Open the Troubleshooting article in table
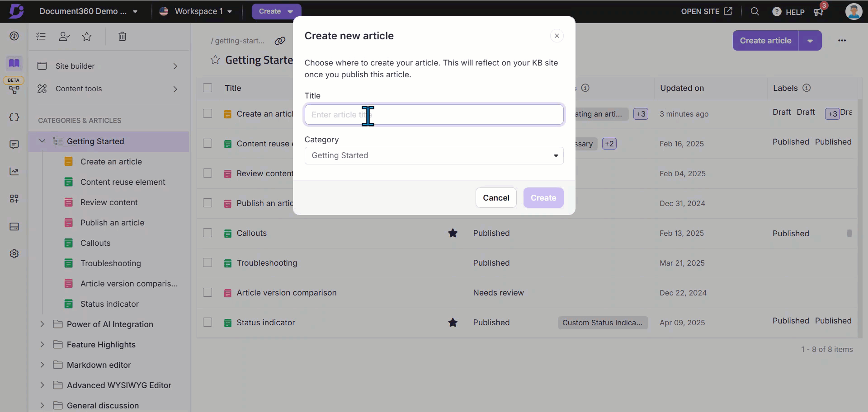 click(267, 263)
